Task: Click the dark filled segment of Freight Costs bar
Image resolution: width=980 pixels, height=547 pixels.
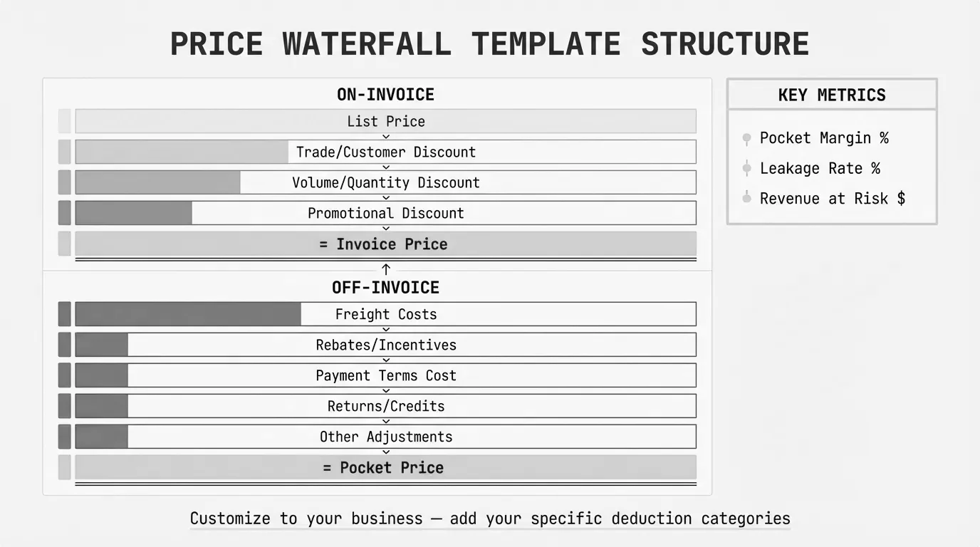Action: 188,314
